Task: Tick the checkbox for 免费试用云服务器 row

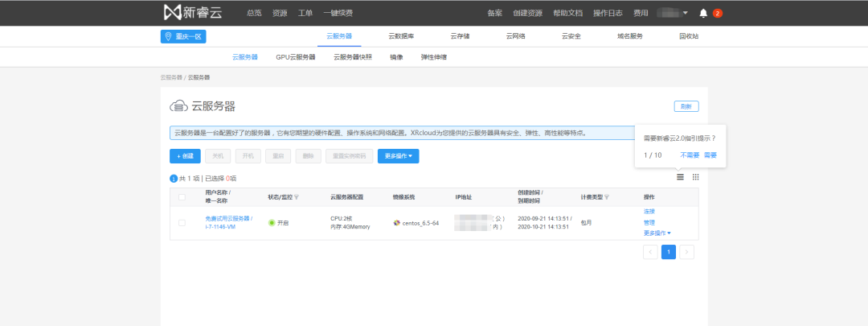Action: (182, 223)
